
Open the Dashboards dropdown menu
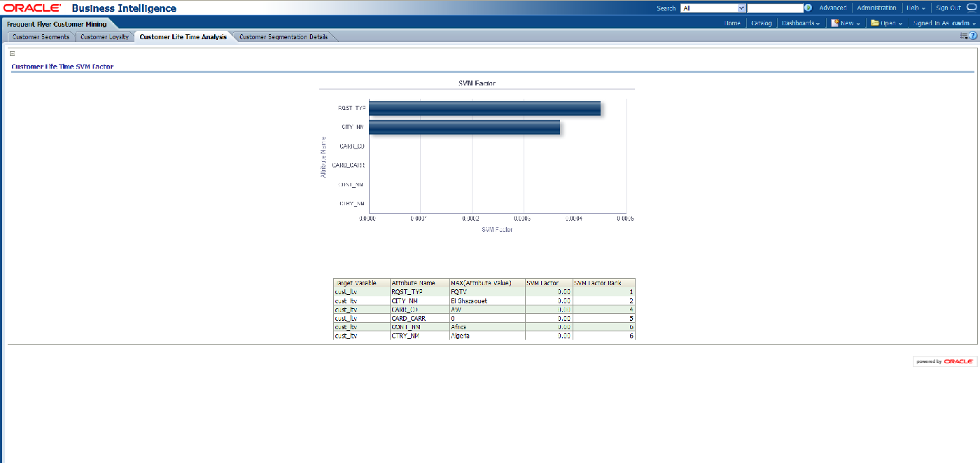coord(800,23)
